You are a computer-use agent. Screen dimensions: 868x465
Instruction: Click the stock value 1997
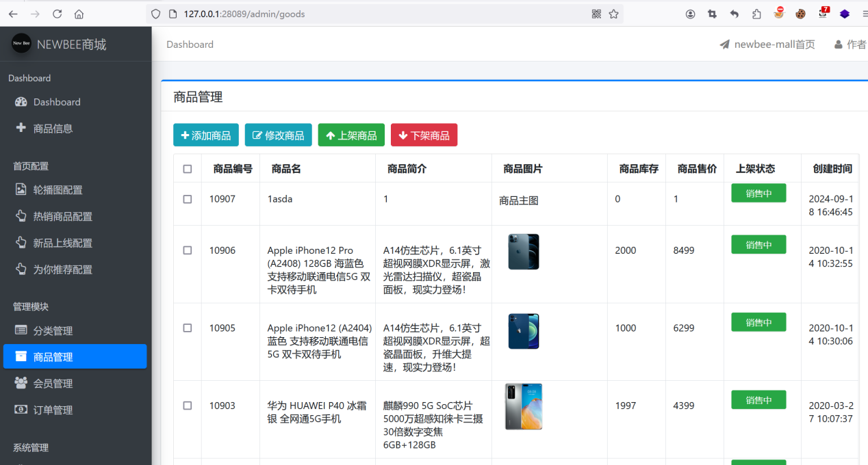[x=626, y=406]
